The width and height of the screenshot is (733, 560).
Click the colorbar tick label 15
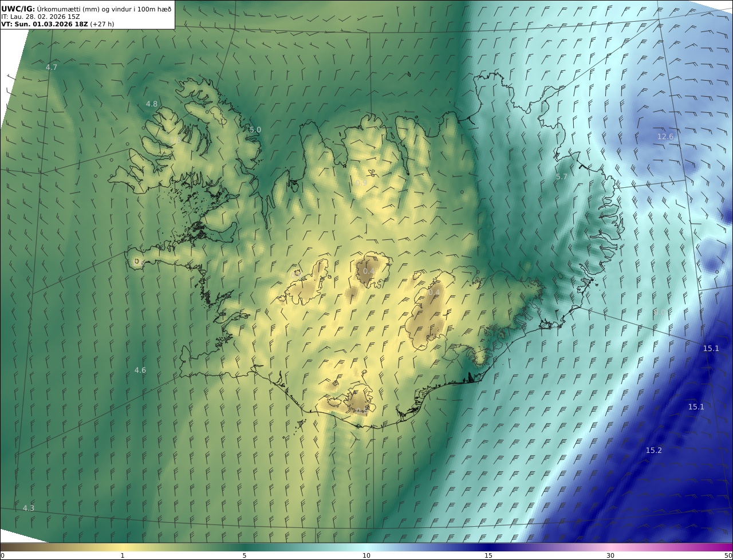point(488,555)
